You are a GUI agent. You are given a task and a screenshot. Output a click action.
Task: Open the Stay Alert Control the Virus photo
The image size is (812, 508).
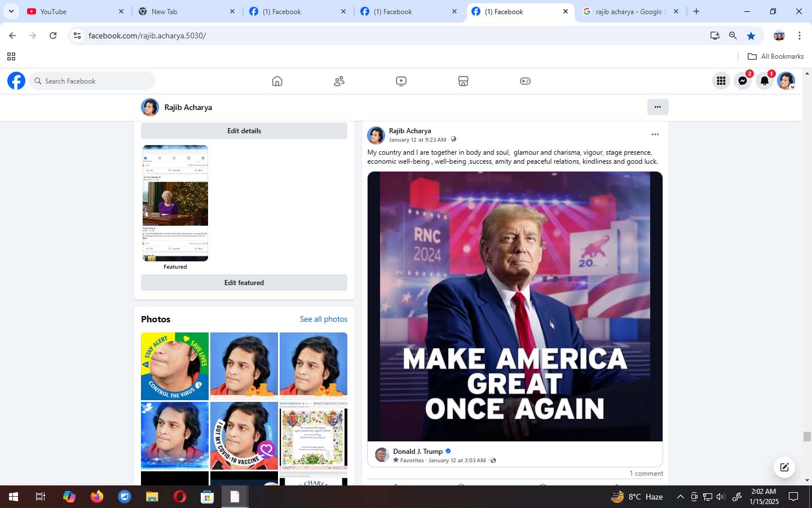175,366
